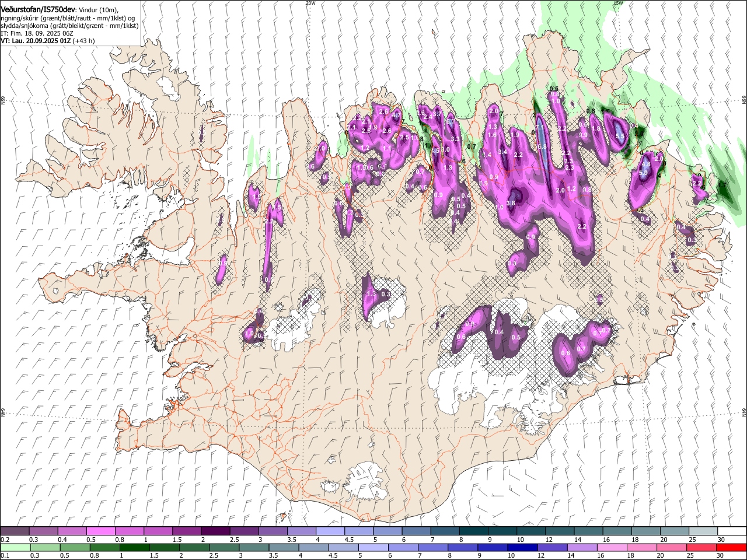
Task: Select the top-row swatch between 25 and 30
Action: coord(703,531)
